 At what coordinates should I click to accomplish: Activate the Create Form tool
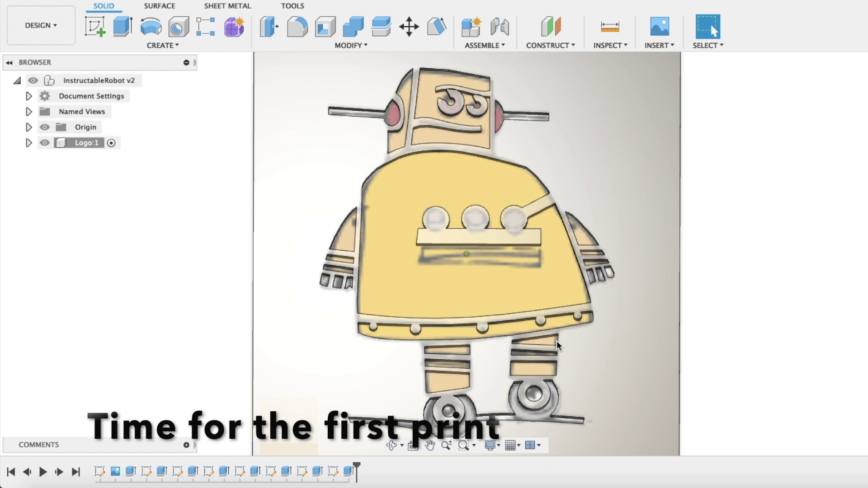[x=234, y=26]
